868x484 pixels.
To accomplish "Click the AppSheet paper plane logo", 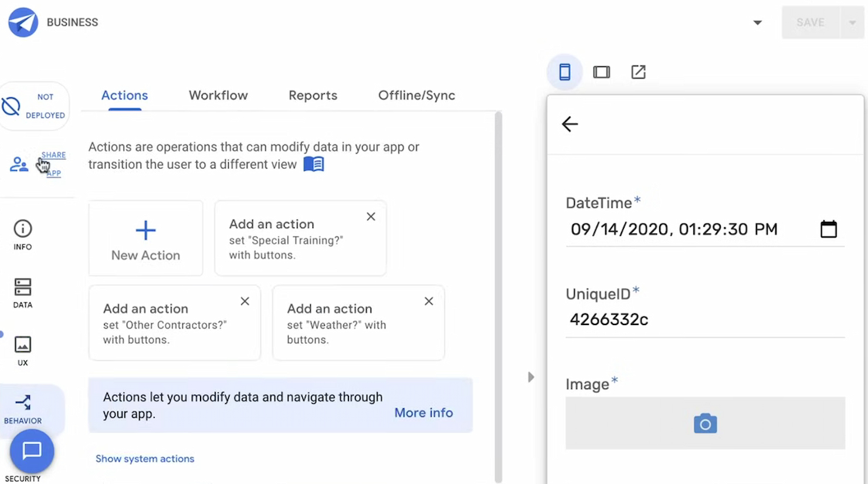I will tap(23, 22).
